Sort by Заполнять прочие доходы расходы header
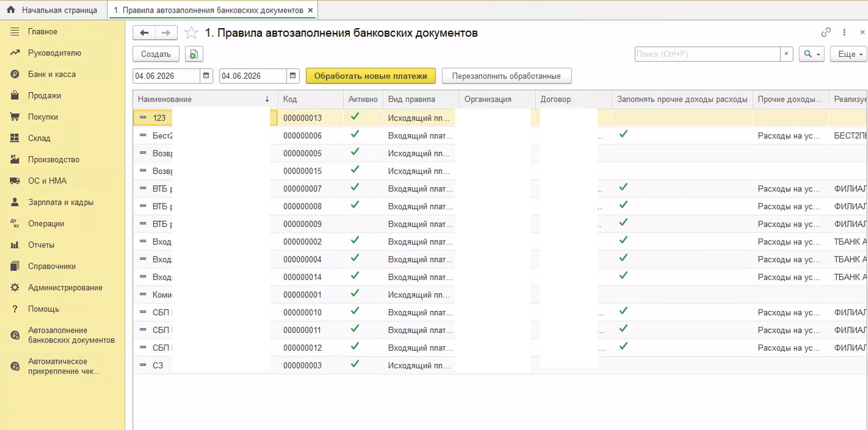Viewport: 868px width, 430px height. point(682,99)
